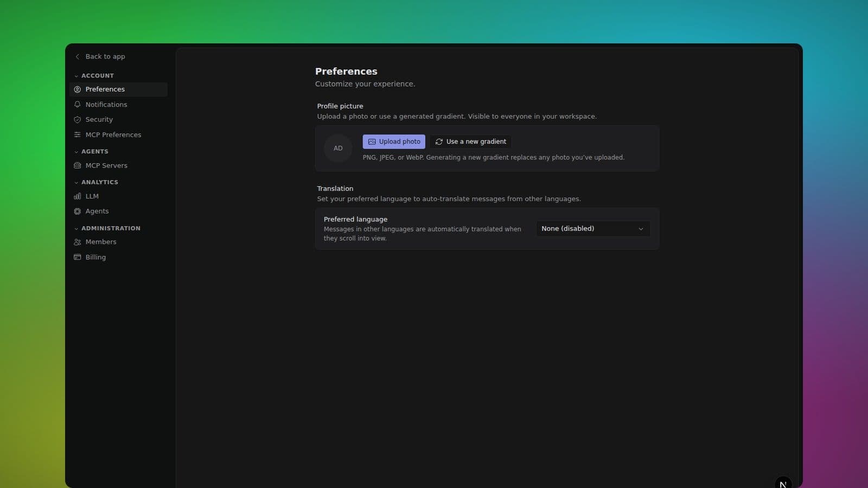
Task: Open Notifications settings page
Action: point(118,105)
